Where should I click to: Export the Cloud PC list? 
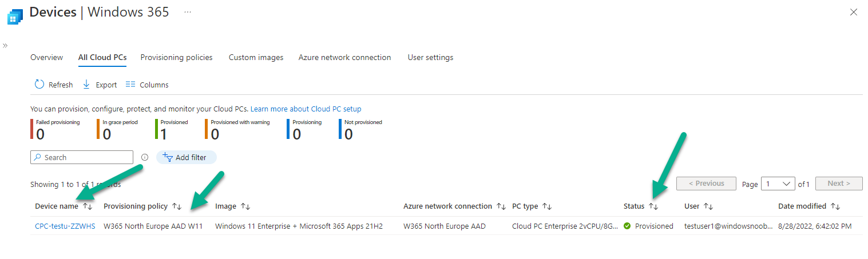100,85
